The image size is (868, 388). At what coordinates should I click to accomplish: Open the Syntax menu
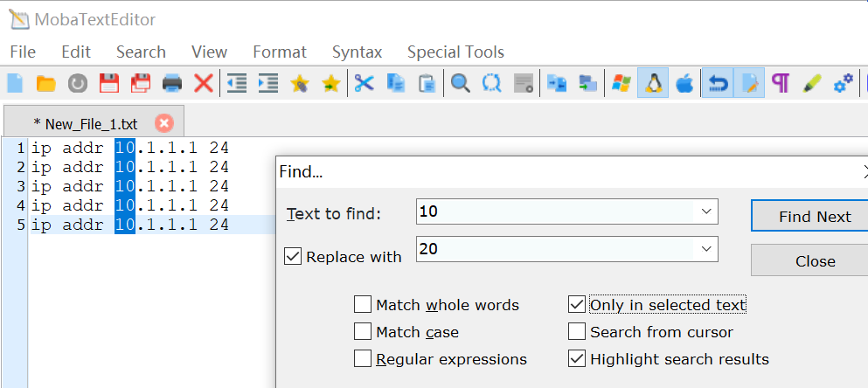pyautogui.click(x=357, y=52)
